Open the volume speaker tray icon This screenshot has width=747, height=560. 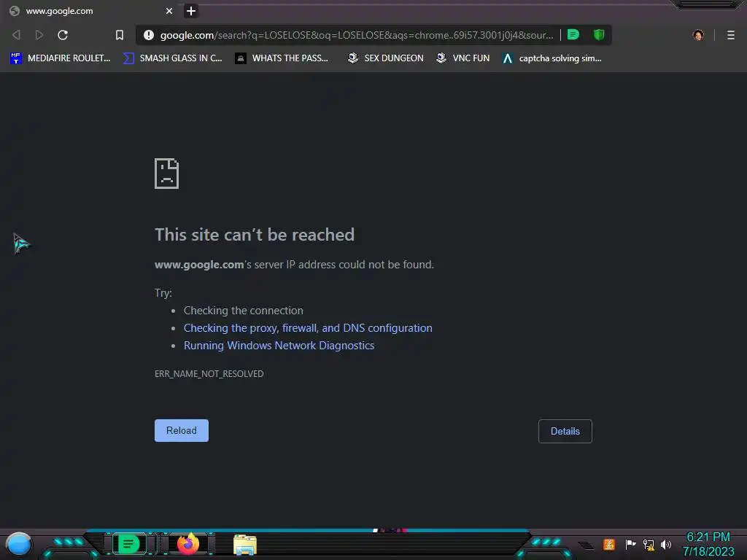[x=666, y=544]
